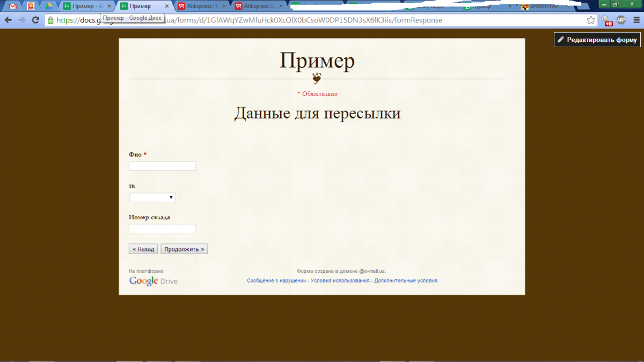
Task: Click the 'Данные для пересылки' heading
Action: [317, 113]
